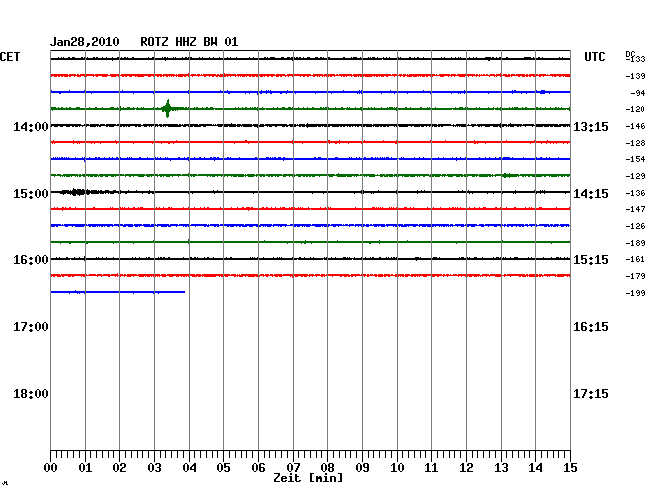Click the 04 minute axis label
The image size is (650, 494).
coord(189,468)
